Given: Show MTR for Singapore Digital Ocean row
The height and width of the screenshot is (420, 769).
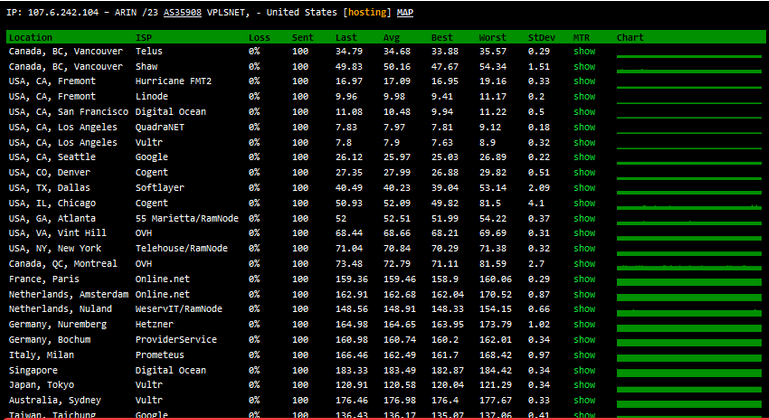Looking at the screenshot, I should click(584, 370).
